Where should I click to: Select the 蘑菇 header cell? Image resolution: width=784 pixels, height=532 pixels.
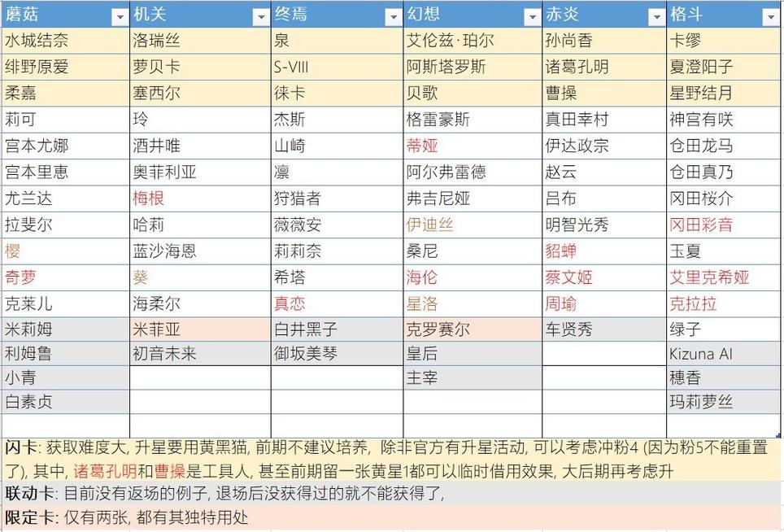click(66, 14)
